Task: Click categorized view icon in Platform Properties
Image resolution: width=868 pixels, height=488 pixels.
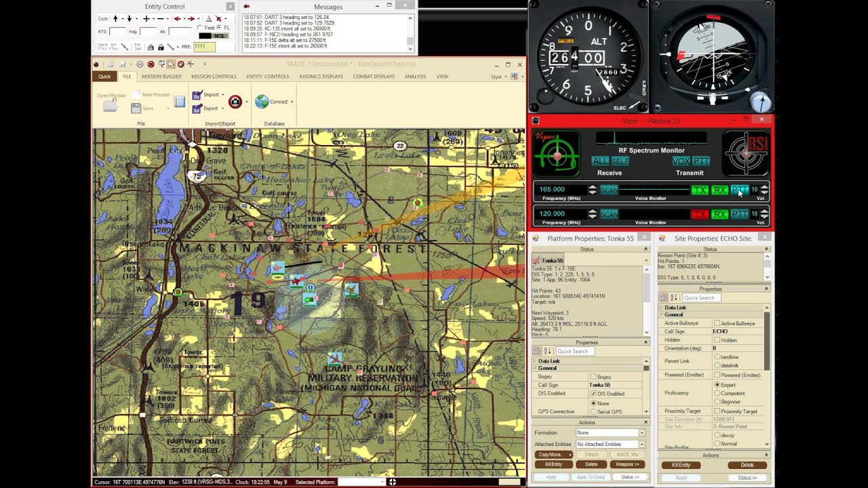Action: (536, 351)
